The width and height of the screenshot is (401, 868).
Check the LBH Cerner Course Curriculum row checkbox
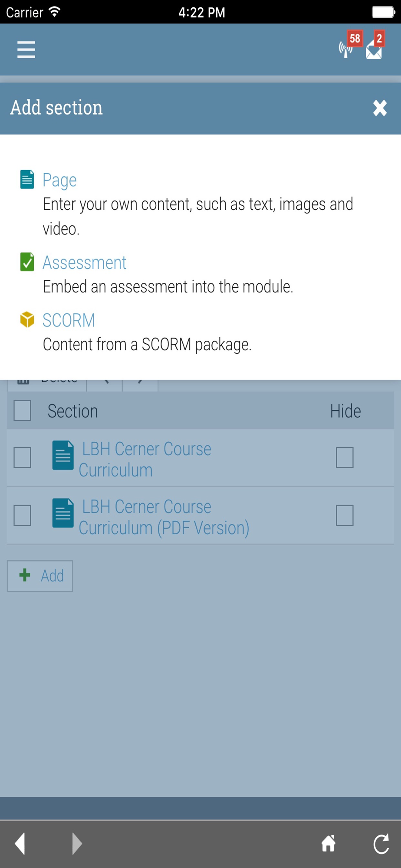(x=22, y=457)
